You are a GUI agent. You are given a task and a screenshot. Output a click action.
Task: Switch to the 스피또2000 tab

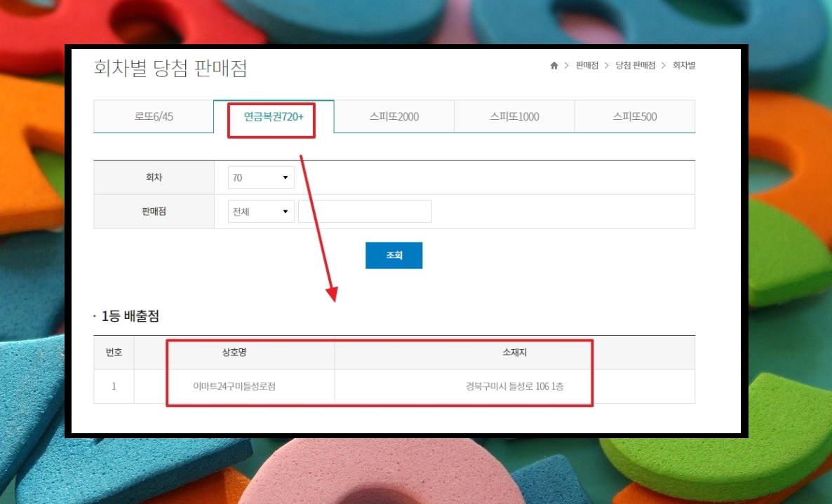pyautogui.click(x=394, y=116)
